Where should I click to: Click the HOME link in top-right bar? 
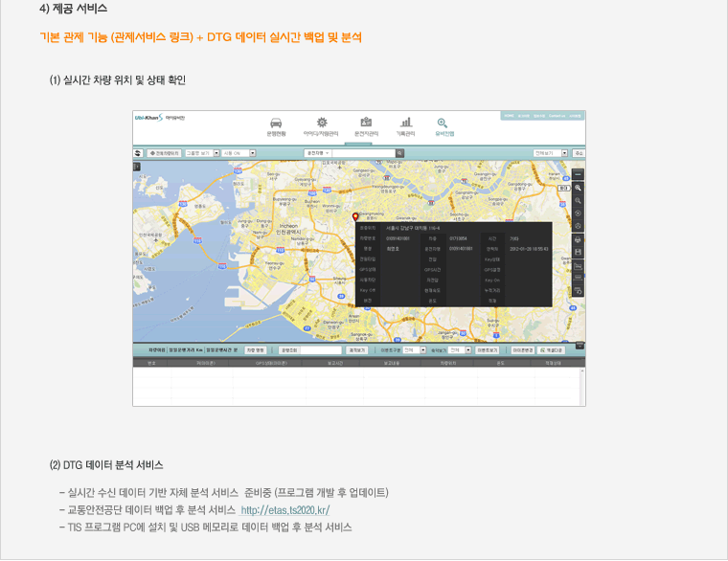coord(509,116)
